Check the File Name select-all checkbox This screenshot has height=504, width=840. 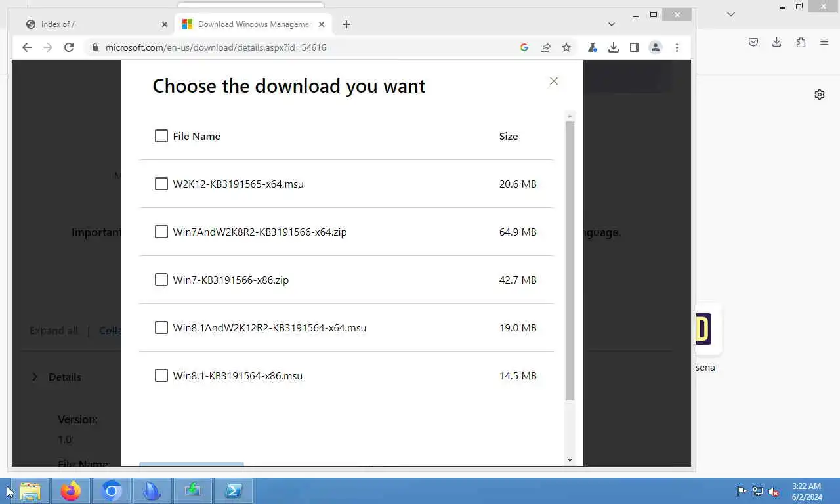pos(161,136)
